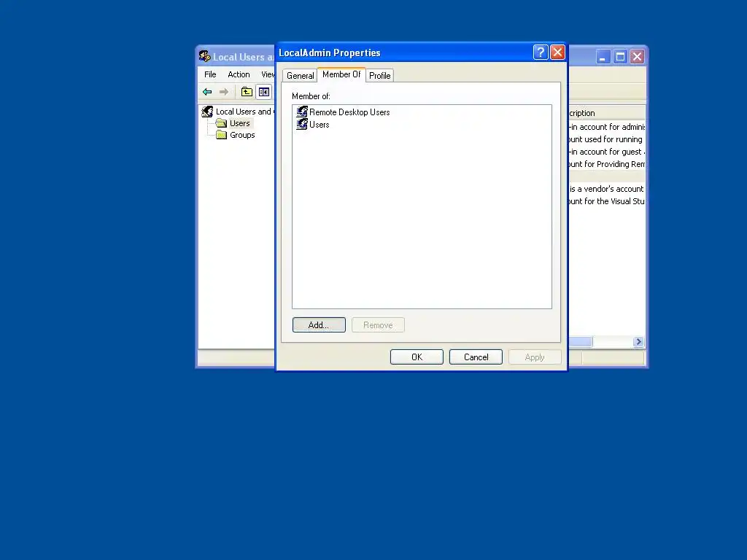Switch to the General tab
Image resolution: width=747 pixels, height=560 pixels.
300,76
